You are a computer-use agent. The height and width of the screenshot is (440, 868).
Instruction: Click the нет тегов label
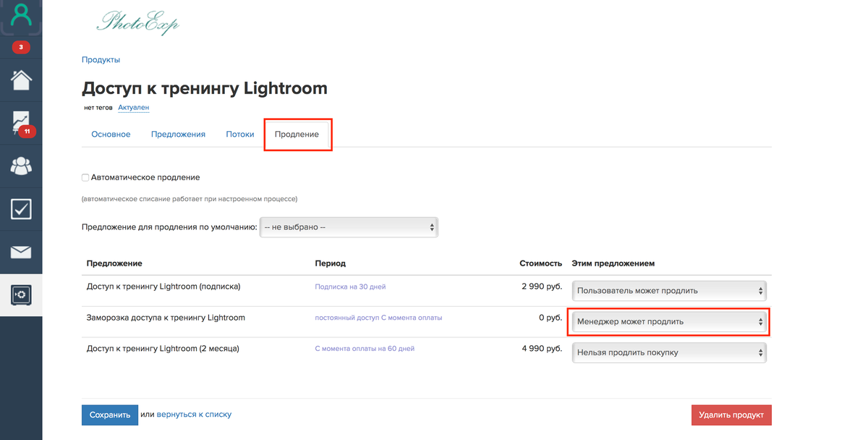click(x=98, y=108)
